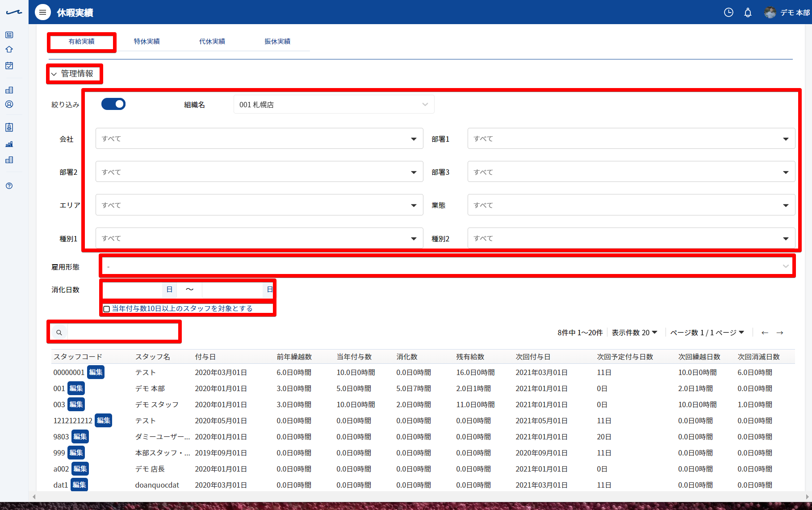This screenshot has height=510, width=812.
Task: Switch to the 代休実績 tab
Action: pos(212,42)
